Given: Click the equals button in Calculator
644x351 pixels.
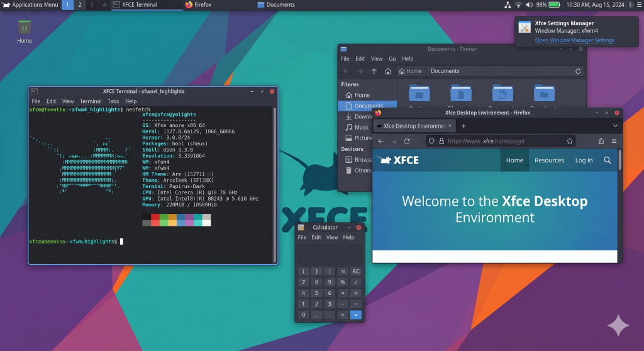Looking at the screenshot, I should 356,315.
